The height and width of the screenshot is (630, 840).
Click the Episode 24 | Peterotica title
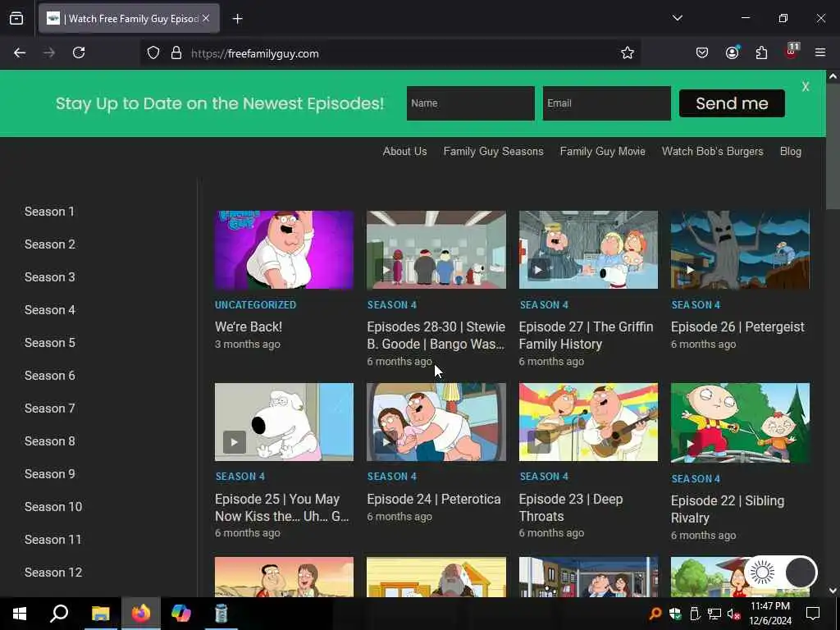(x=434, y=500)
